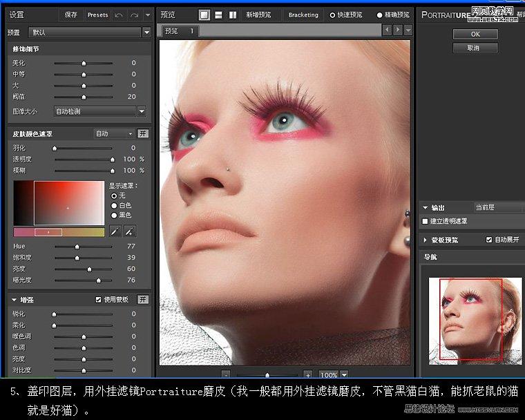Open 图像大小 自动检测 dropdown

99,111
